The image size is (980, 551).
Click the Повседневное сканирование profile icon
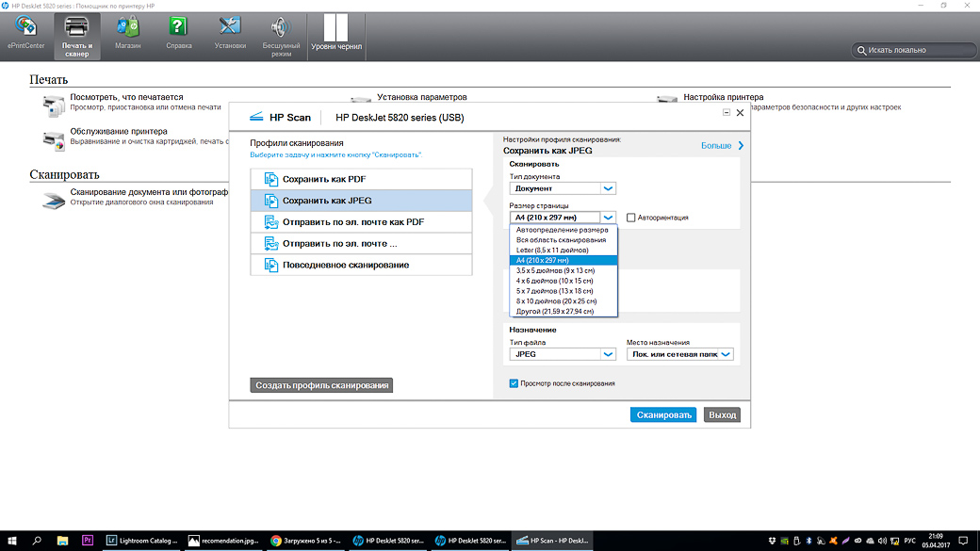(270, 265)
